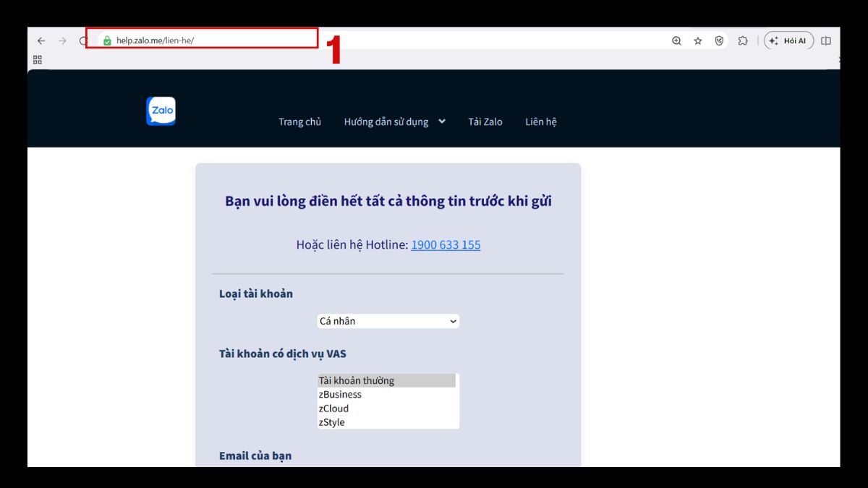Viewport: 868px width, 488px height.
Task: Select zCloud in the VAS list
Action: point(387,408)
